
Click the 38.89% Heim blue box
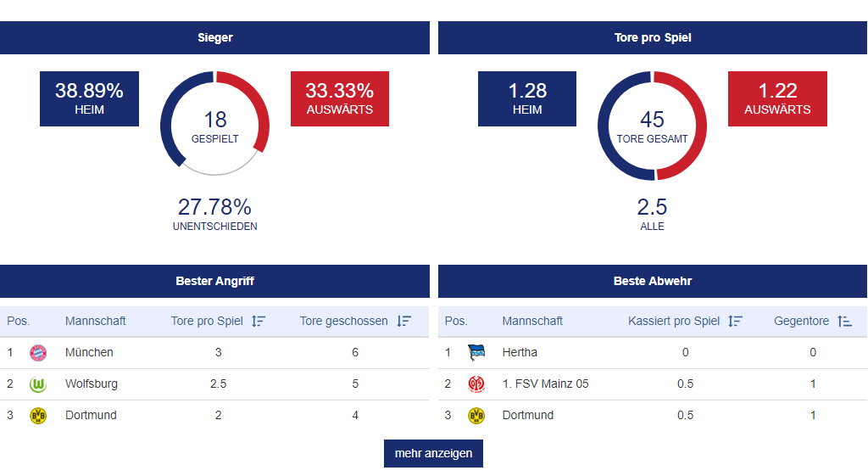tap(89, 98)
